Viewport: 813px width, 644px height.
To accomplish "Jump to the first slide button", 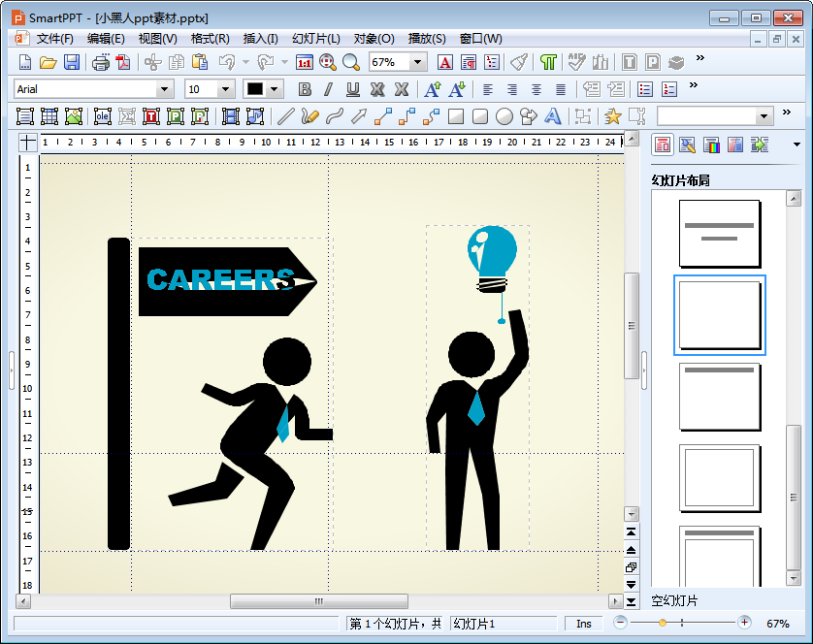I will coord(631,532).
